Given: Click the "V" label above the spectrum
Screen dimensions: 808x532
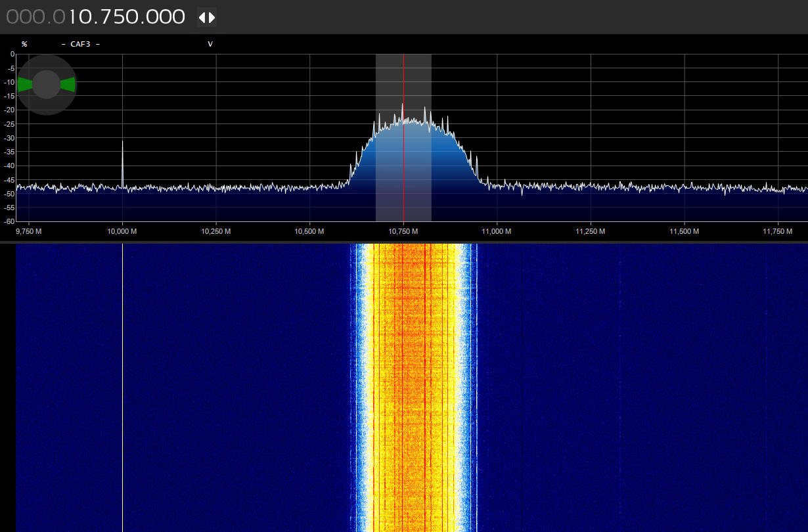Looking at the screenshot, I should click(210, 44).
